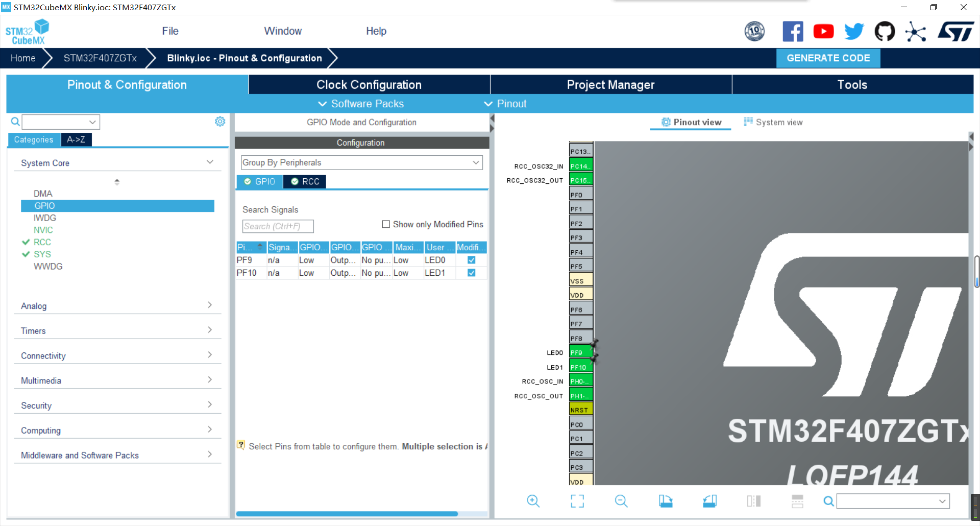Image resolution: width=980 pixels, height=526 pixels.
Task: Rotate the chip counter-clockwise icon
Action: click(x=709, y=501)
